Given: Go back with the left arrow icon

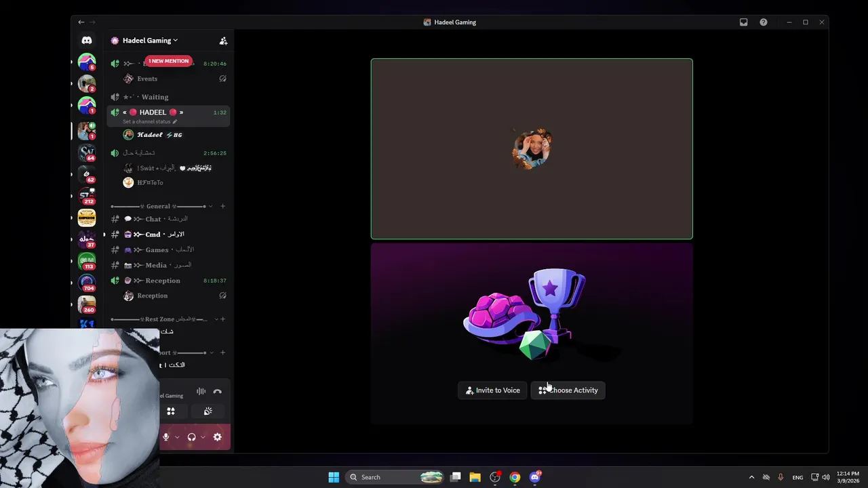Looking at the screenshot, I should click(x=81, y=22).
